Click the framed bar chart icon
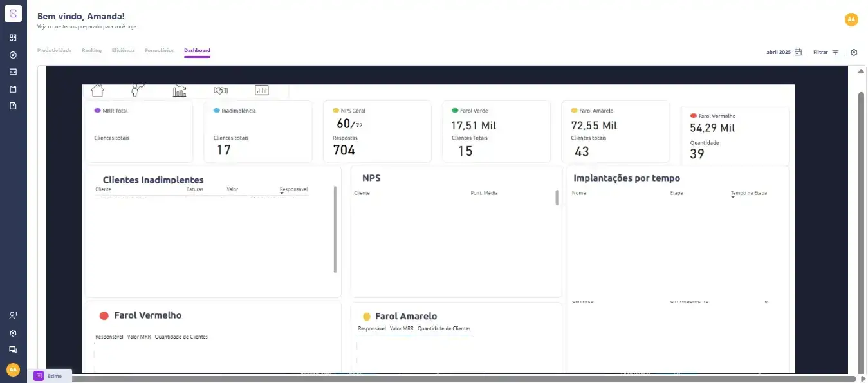The image size is (868, 383). (x=261, y=91)
